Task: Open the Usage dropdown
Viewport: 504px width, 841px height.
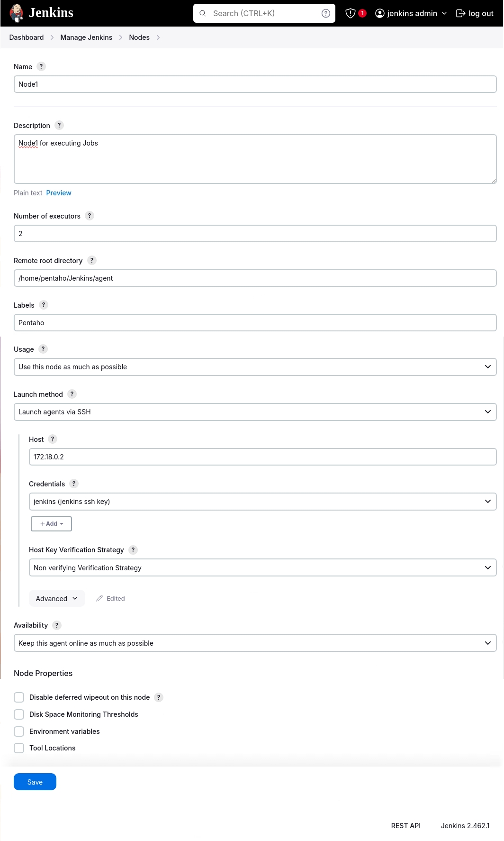Action: point(255,367)
